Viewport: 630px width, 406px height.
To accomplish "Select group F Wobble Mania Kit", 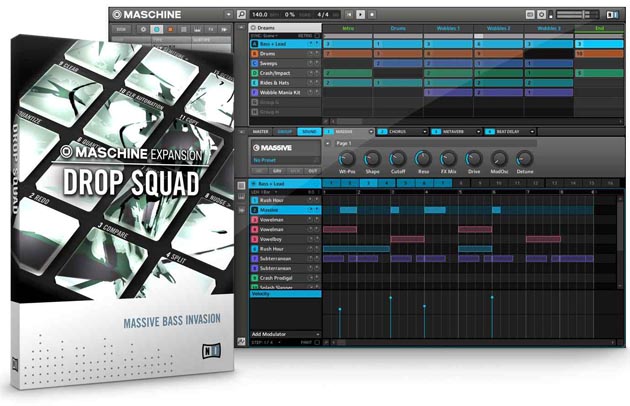I will [x=285, y=92].
